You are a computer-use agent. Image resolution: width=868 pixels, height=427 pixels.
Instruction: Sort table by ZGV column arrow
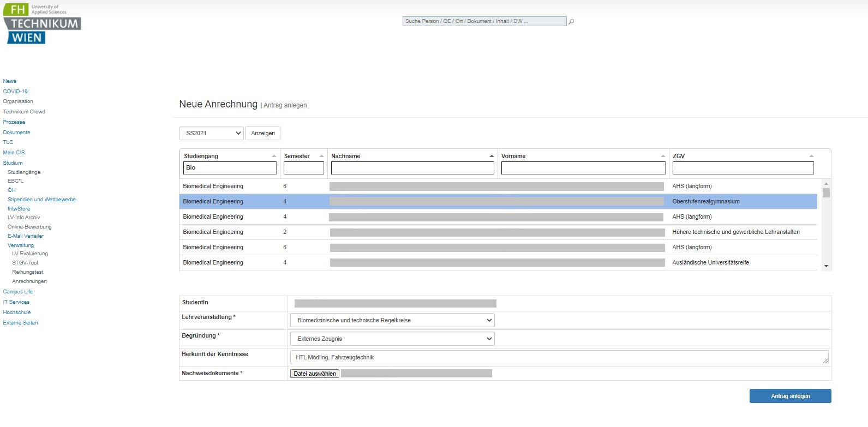[x=811, y=157]
